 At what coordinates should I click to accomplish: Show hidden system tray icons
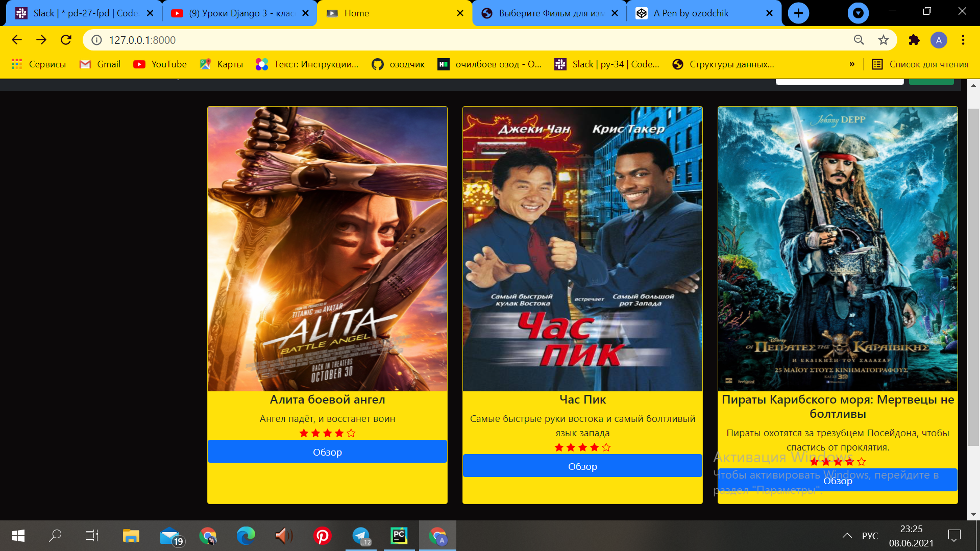[x=847, y=536]
